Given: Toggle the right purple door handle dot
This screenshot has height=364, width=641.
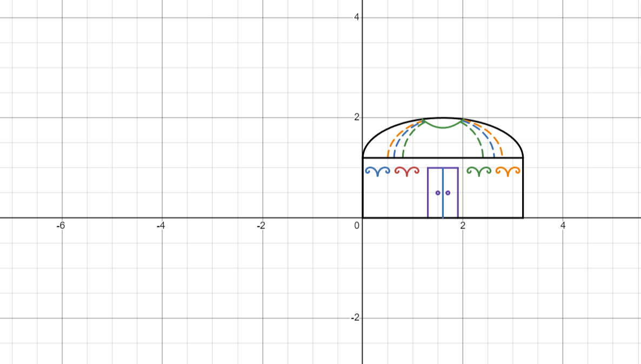Looking at the screenshot, I should point(448,193).
